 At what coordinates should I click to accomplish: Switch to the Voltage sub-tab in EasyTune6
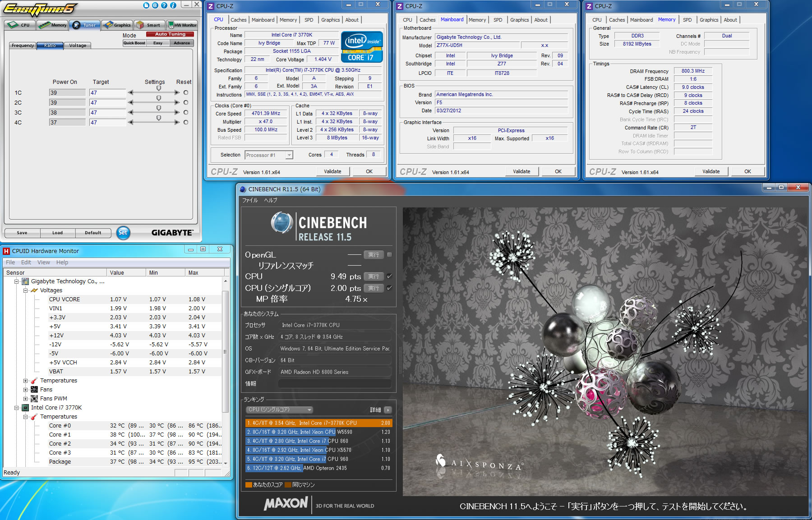78,46
